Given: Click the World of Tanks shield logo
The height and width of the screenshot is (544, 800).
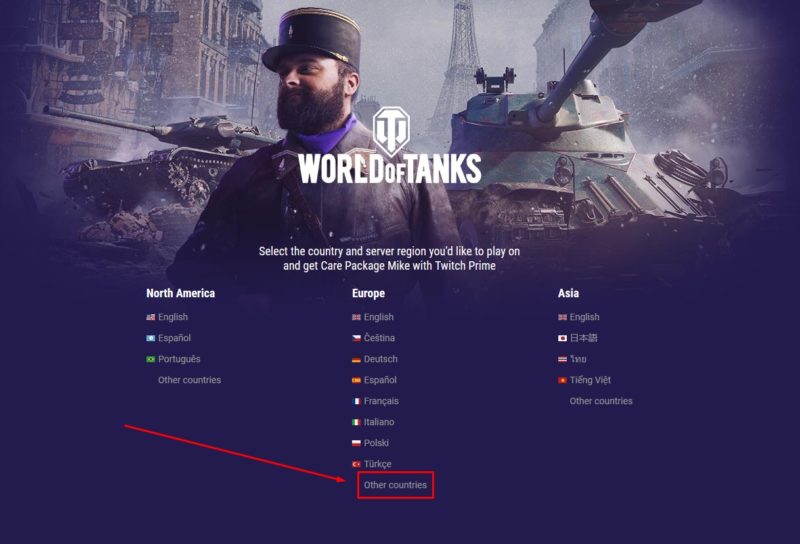Looking at the screenshot, I should click(x=391, y=131).
